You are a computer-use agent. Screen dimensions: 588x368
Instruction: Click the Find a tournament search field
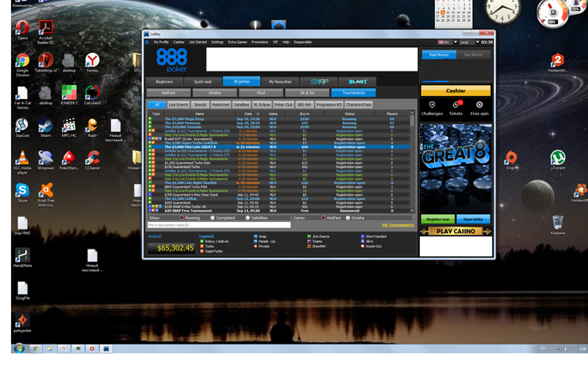coord(219,225)
